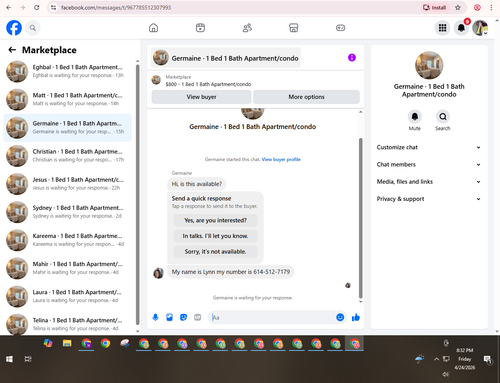Reload the page in browser

(x=36, y=7)
